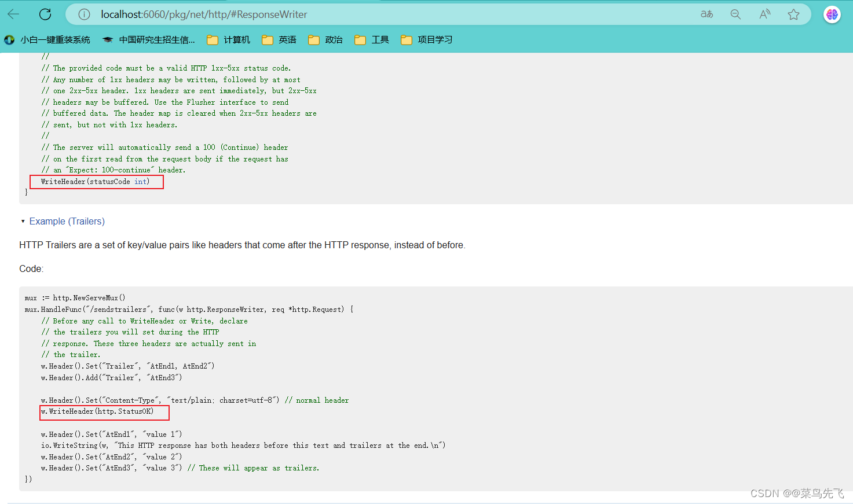Screen dimensions: 853x504
Task: Open the 英语 bookmarks folder
Action: click(279, 39)
